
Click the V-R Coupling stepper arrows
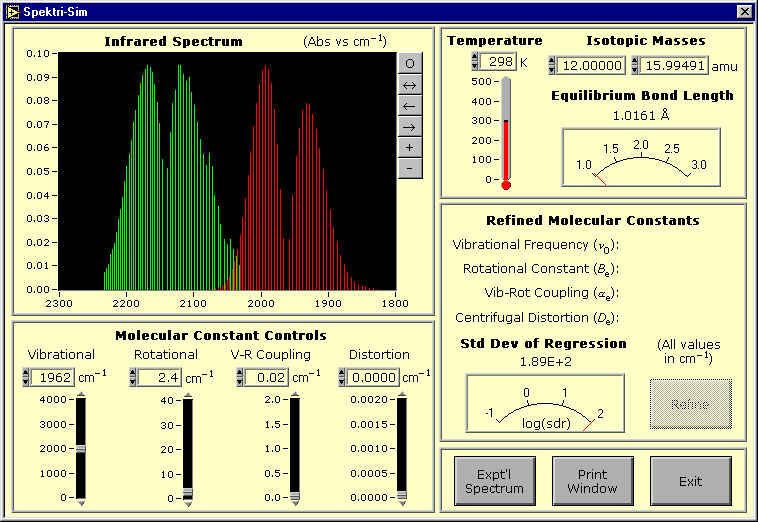tap(241, 377)
